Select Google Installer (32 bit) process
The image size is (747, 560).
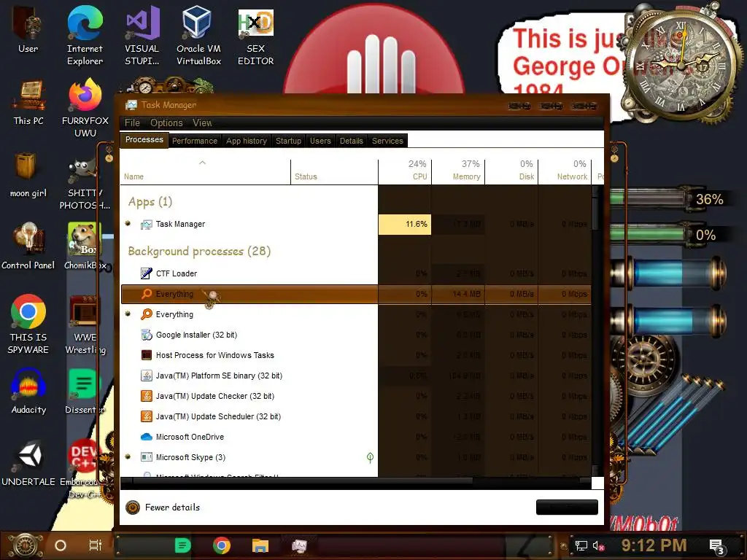355,335
